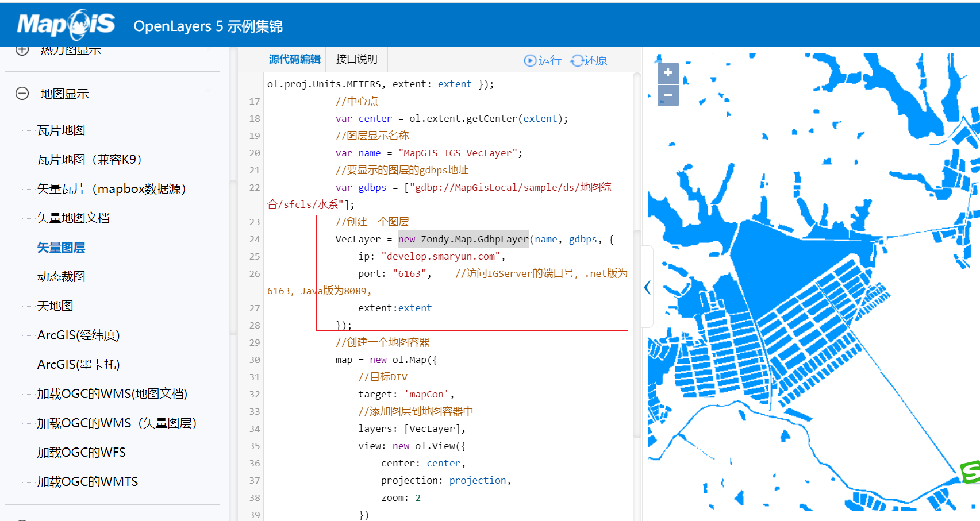
Task: Open the 天地图 example
Action: click(x=55, y=306)
